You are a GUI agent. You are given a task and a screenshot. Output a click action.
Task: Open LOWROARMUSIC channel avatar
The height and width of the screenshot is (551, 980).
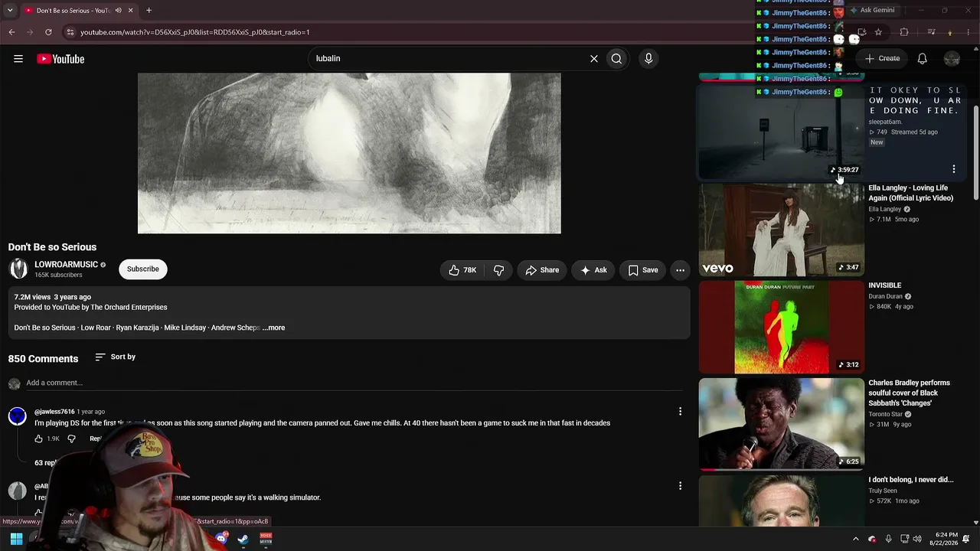[18, 269]
